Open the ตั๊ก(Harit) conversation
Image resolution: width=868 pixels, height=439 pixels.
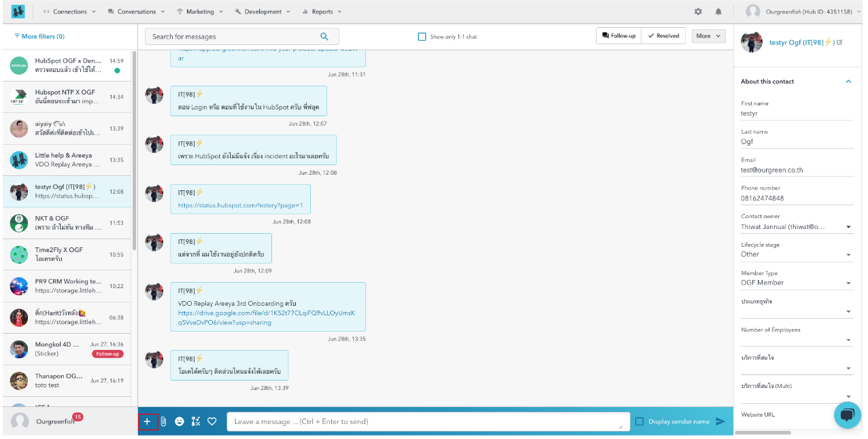(x=67, y=317)
